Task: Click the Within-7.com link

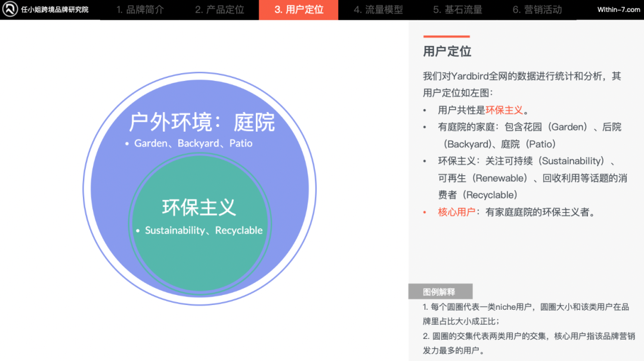Action: coord(618,10)
